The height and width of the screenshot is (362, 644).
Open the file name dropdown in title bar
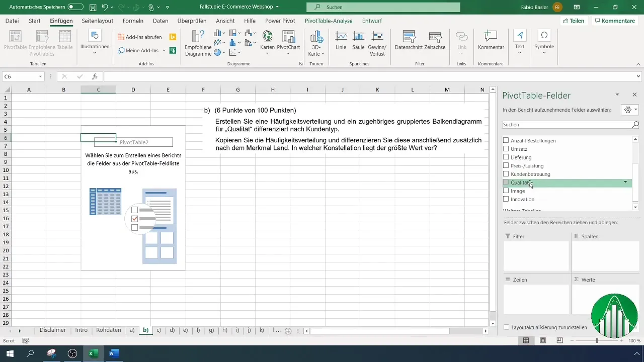tap(277, 8)
